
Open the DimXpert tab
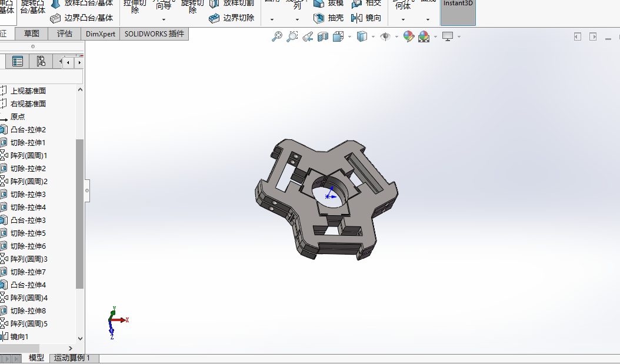tap(101, 34)
